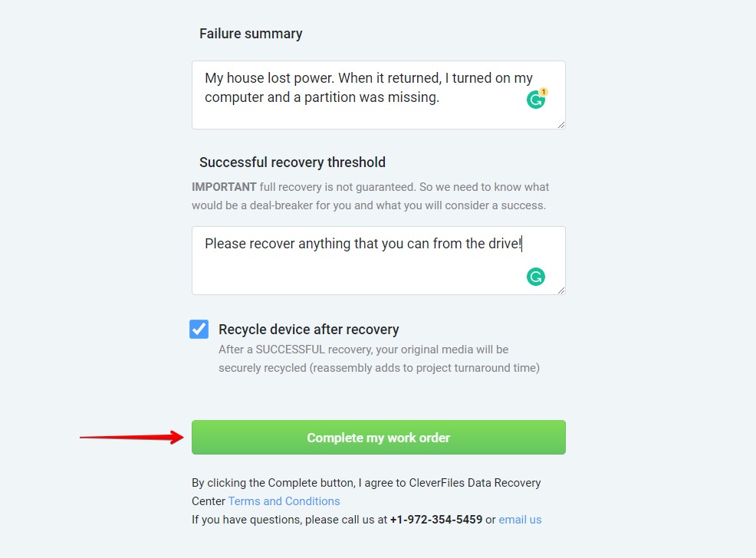The width and height of the screenshot is (756, 558).
Task: Focus the Failure summary text field
Action: [x=379, y=95]
